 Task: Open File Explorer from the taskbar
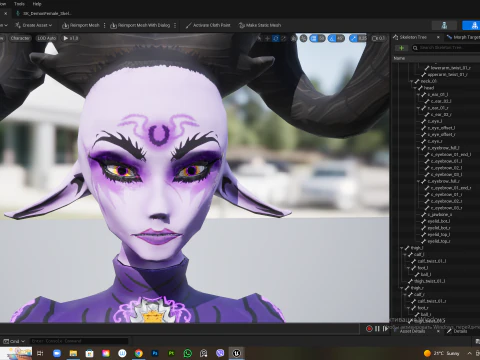tap(73, 353)
